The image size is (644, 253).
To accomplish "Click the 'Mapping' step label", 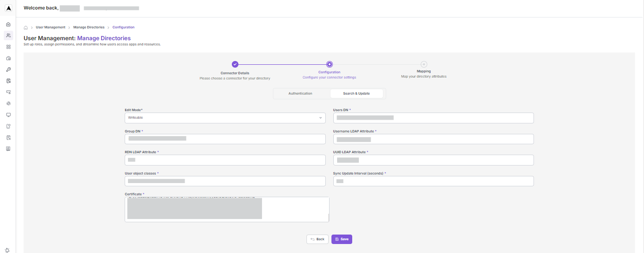I will pyautogui.click(x=424, y=71).
